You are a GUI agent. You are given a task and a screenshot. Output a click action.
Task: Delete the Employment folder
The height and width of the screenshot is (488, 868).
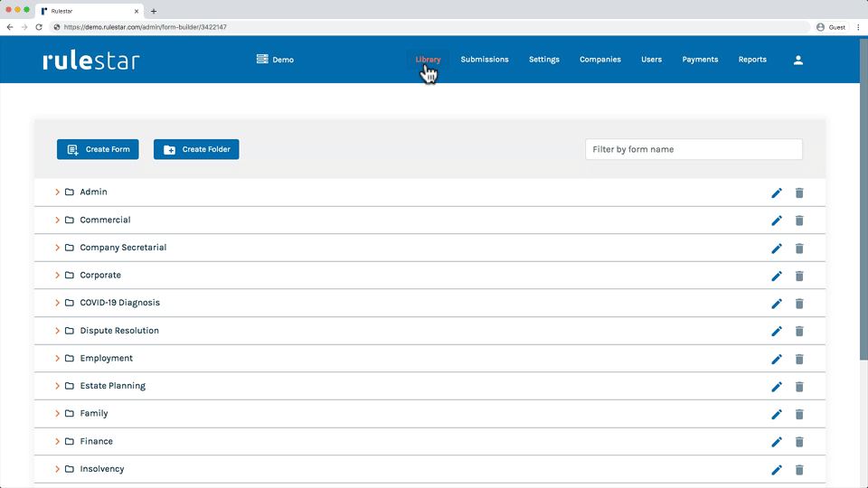799,359
